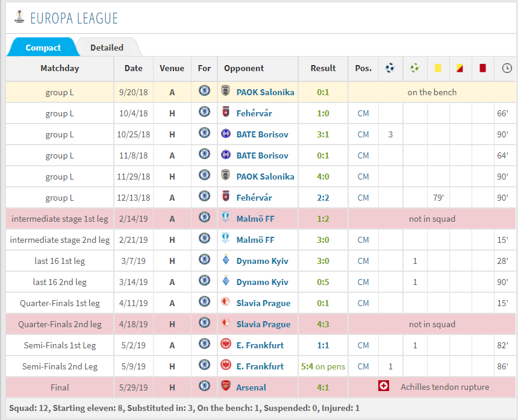Click BATE Borisov crest in 11/8/18 row
This screenshot has height=420, width=518.
tap(226, 154)
